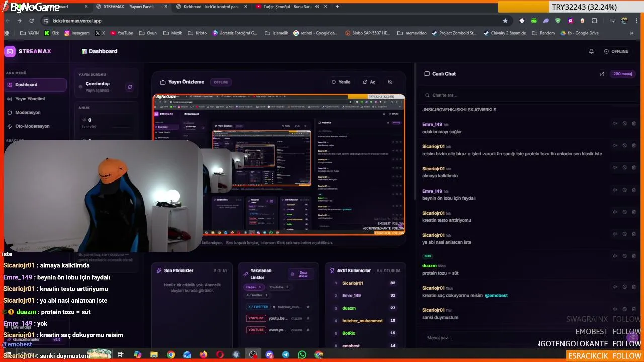The image size is (644, 362).
Task: Delete 'kreatin saç dokuyormu' chat message
Action: (634, 287)
